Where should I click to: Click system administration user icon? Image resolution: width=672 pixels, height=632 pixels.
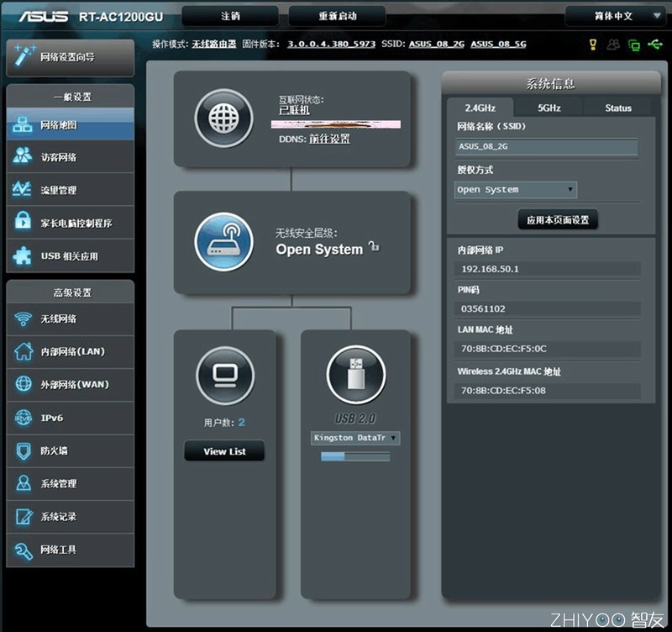[24, 483]
